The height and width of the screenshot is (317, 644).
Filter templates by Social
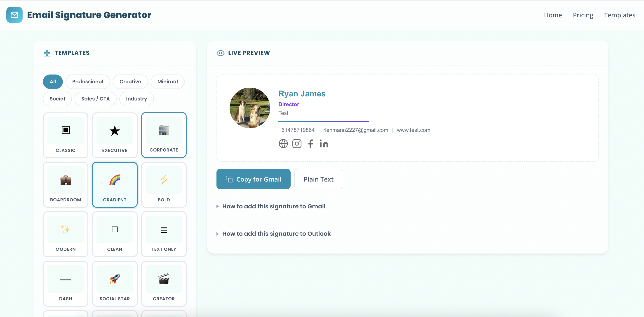[57, 99]
